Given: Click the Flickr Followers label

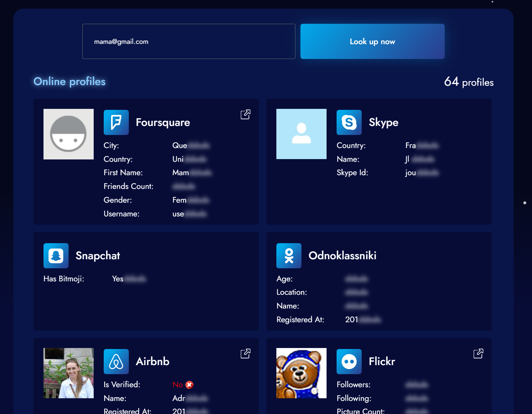Looking at the screenshot, I should (354, 385).
